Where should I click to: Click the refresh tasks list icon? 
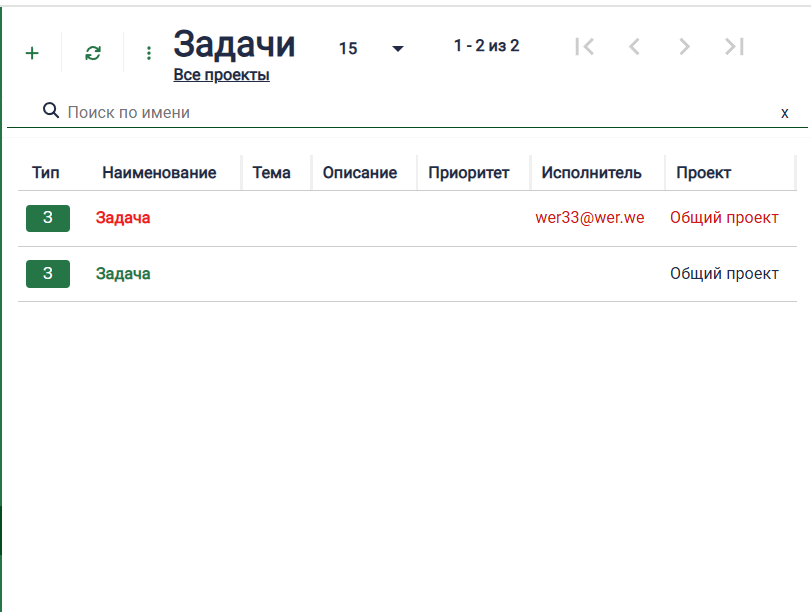click(92, 52)
